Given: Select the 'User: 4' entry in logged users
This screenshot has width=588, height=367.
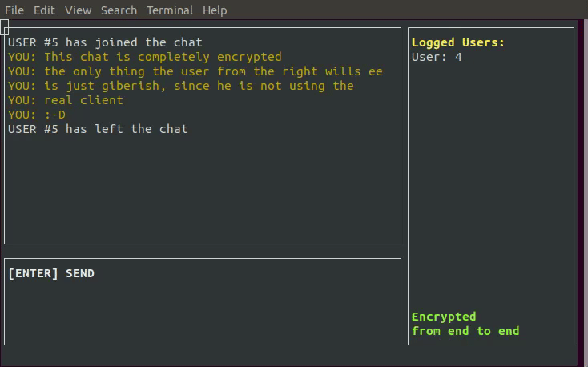Looking at the screenshot, I should tap(437, 57).
